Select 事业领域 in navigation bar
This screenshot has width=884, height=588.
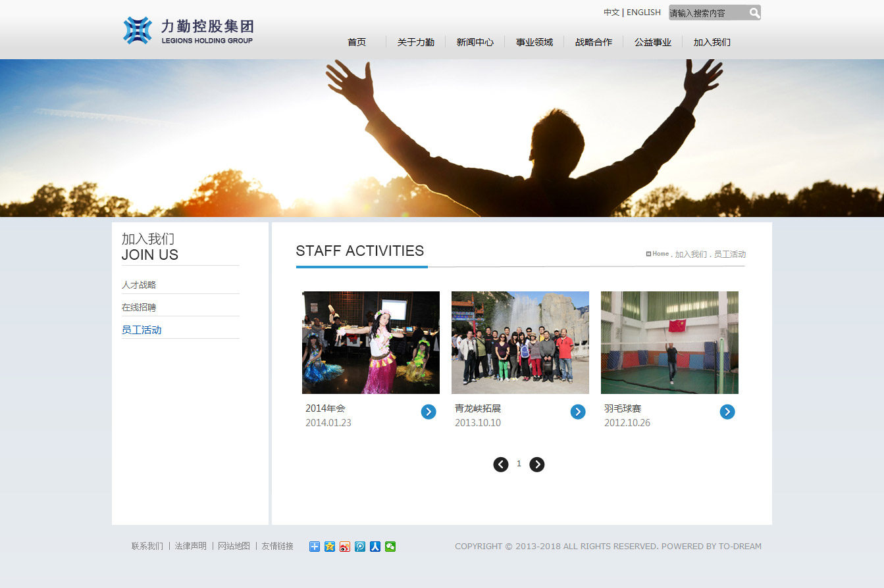(x=534, y=42)
